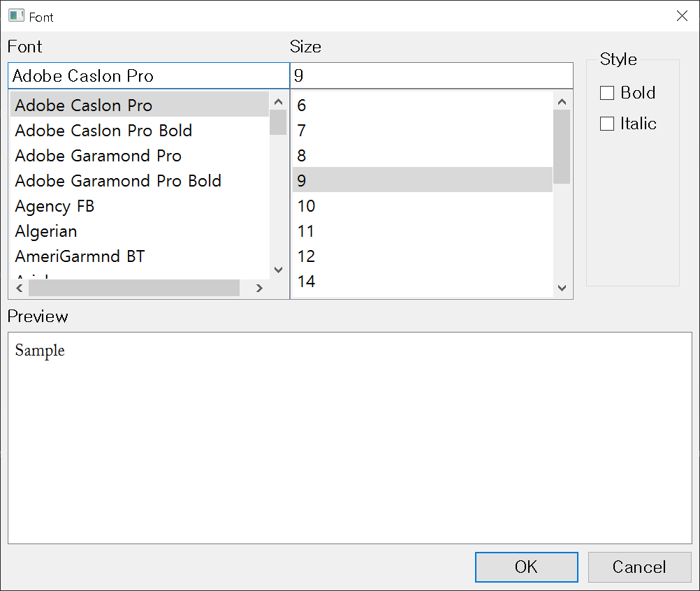Click the size list vertical scrollbar thumb
The image size is (700, 591).
pyautogui.click(x=562, y=147)
